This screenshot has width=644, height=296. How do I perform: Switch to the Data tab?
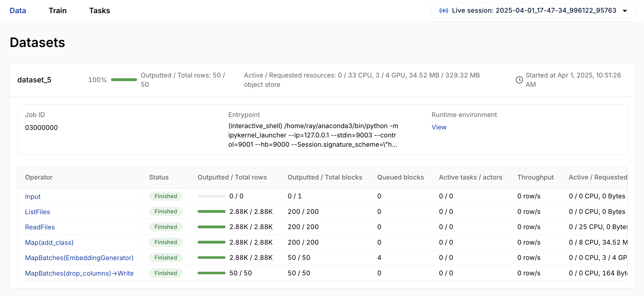point(18,11)
